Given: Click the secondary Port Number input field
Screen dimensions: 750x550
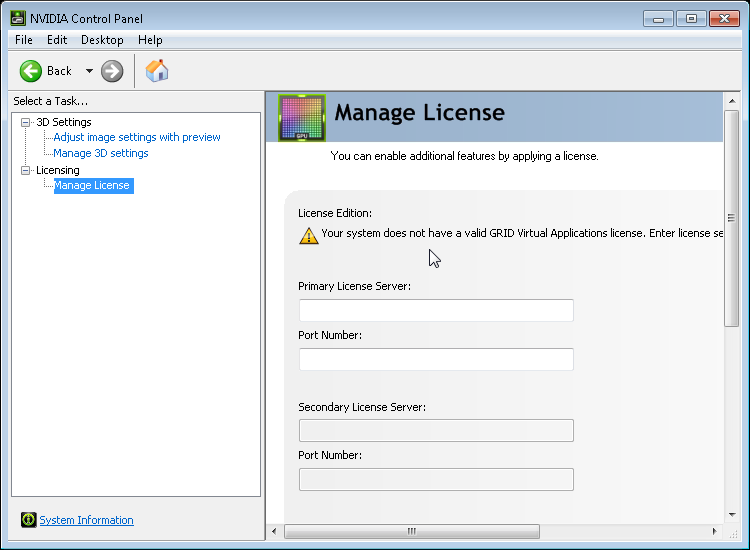Looking at the screenshot, I should tap(436, 479).
